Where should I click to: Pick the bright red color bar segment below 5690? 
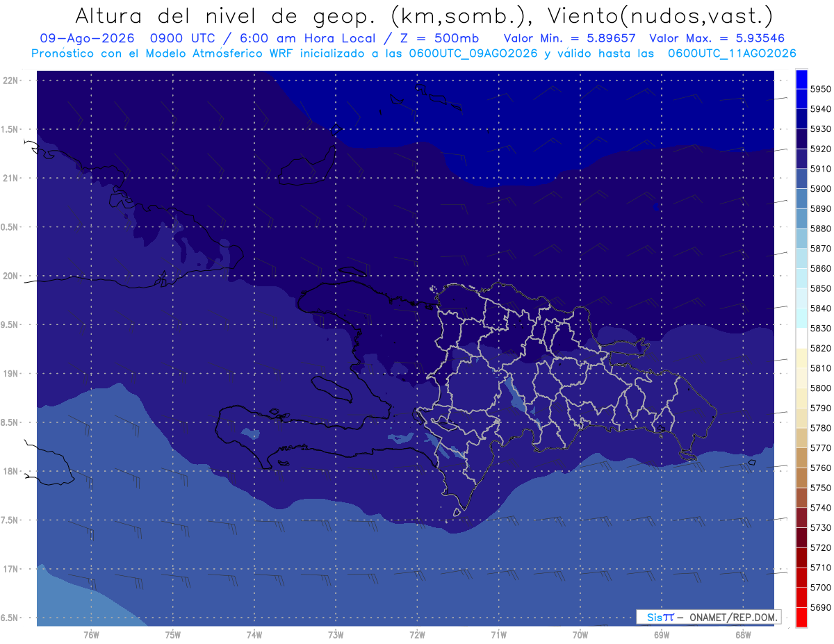coord(801,617)
